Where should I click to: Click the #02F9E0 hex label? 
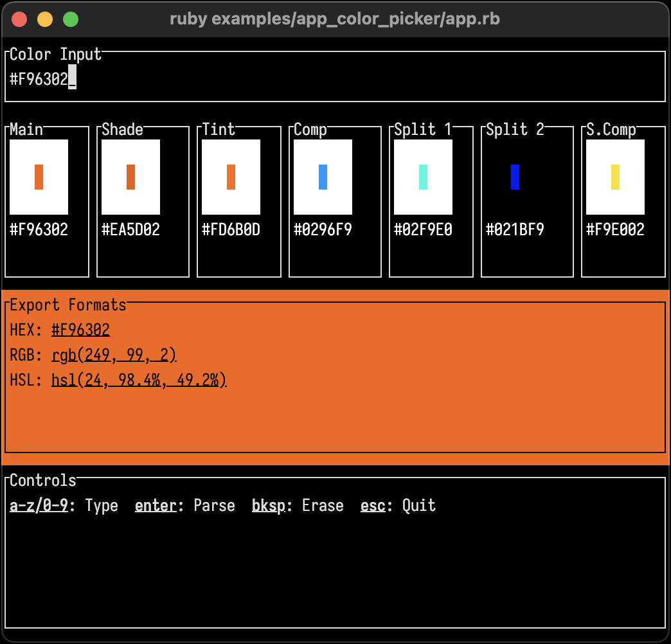[423, 230]
